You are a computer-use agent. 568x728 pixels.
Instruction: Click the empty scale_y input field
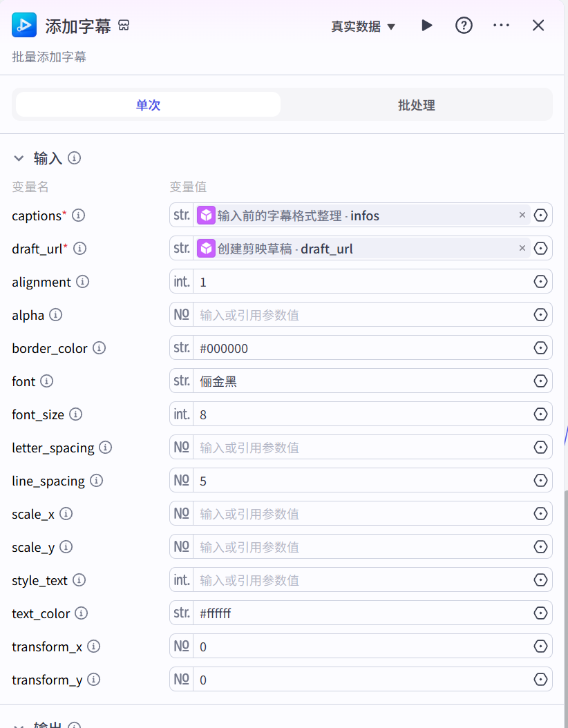tap(362, 546)
